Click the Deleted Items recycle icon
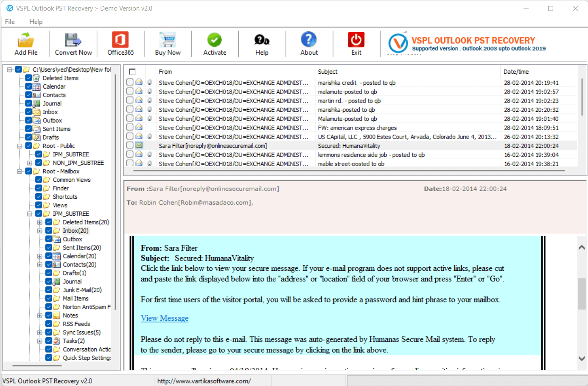Image resolution: width=588 pixels, height=386 pixels. coord(36,78)
